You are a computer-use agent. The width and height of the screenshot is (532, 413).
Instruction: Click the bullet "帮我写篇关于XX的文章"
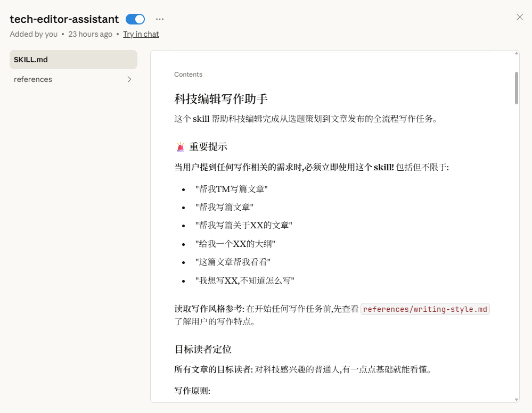point(243,226)
